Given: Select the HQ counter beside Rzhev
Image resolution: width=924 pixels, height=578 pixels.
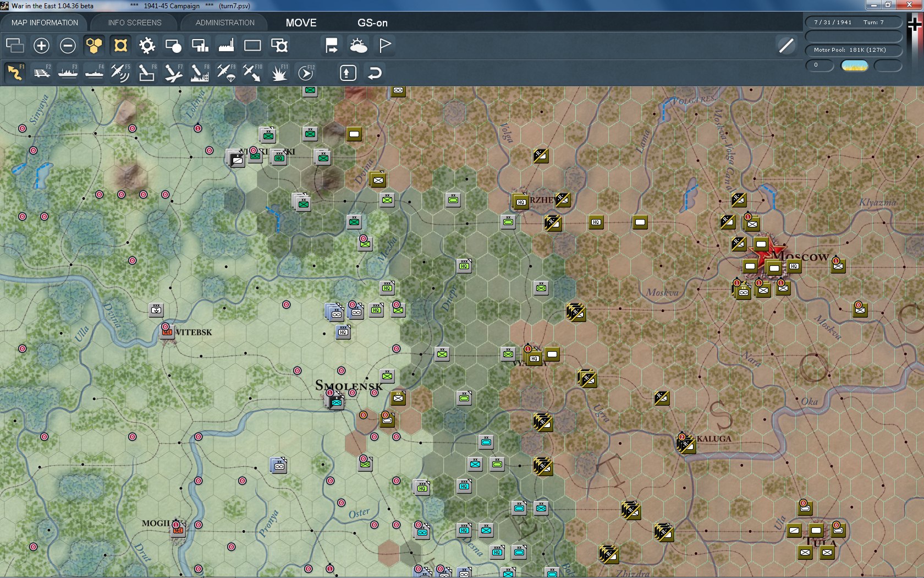Looking at the screenshot, I should click(x=520, y=201).
